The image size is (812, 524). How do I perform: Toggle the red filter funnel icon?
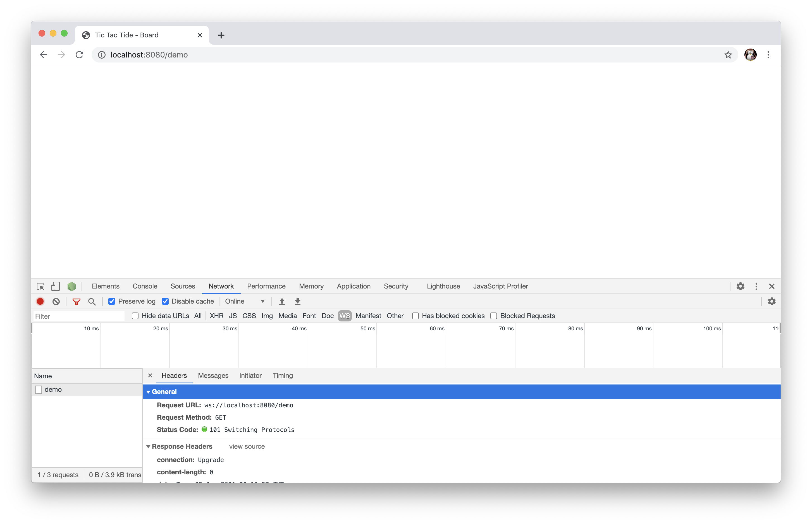pos(76,301)
